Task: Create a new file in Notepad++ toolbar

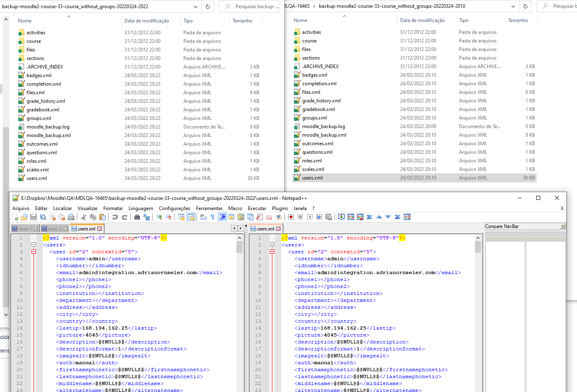Action: tap(15, 217)
